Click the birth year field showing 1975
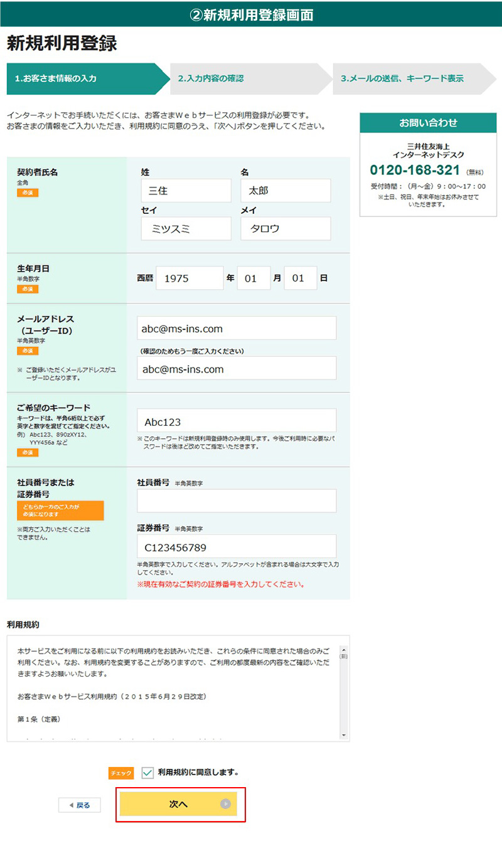The image size is (502, 868). click(x=190, y=278)
